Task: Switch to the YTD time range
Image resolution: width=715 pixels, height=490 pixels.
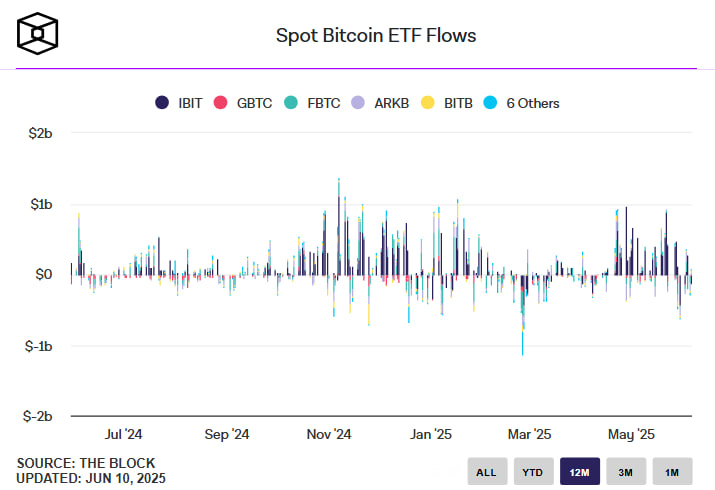Action: pyautogui.click(x=534, y=472)
